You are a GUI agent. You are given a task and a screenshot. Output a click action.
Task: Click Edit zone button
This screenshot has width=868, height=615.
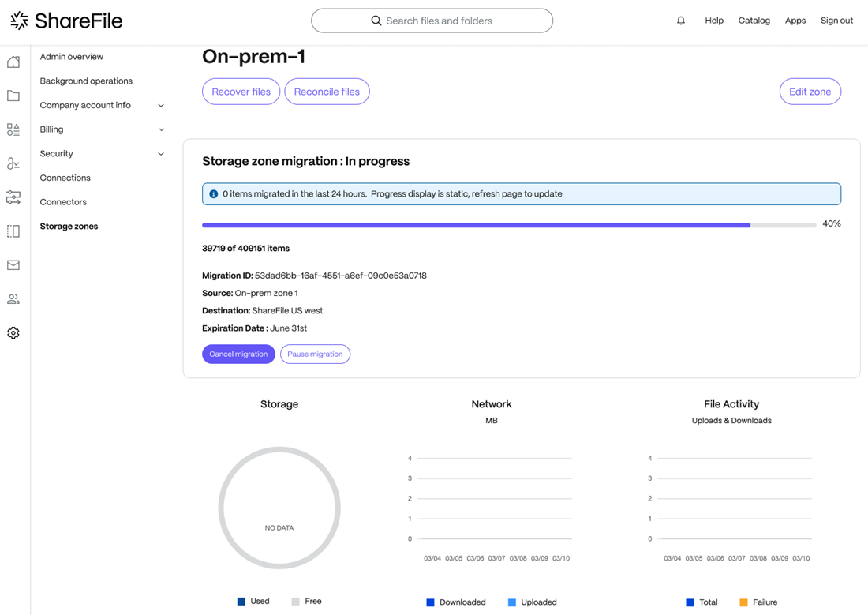point(810,92)
